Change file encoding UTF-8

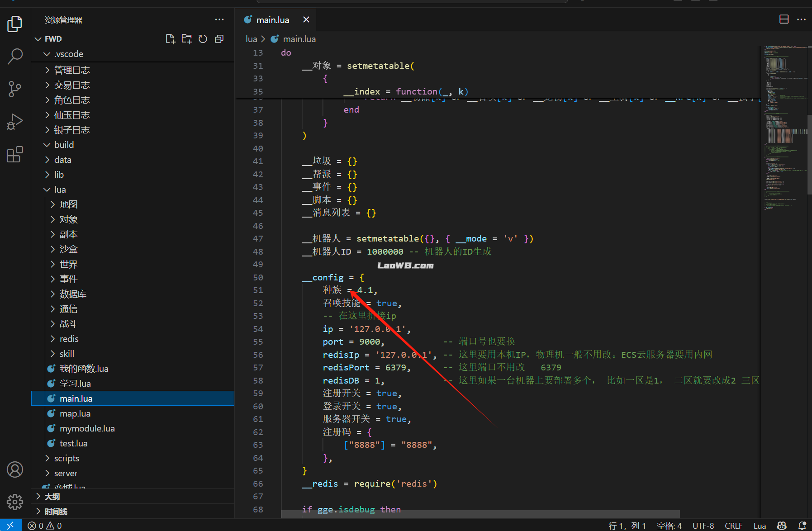pyautogui.click(x=703, y=526)
